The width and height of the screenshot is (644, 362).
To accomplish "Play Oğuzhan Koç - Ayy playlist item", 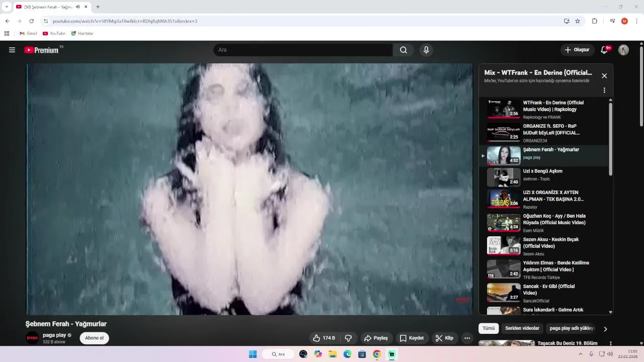I will click(x=543, y=223).
